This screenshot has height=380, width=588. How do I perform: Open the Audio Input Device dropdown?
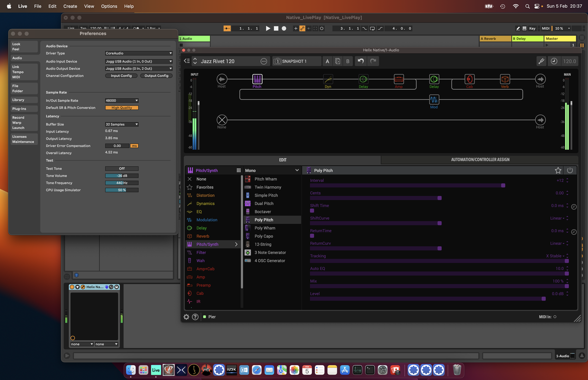139,61
